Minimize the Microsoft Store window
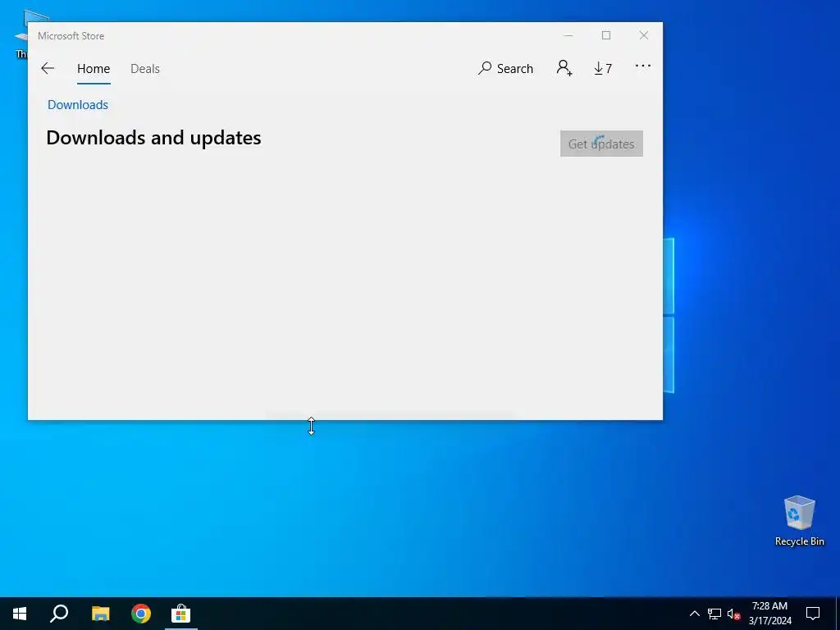Image resolution: width=840 pixels, height=630 pixels. (568, 35)
